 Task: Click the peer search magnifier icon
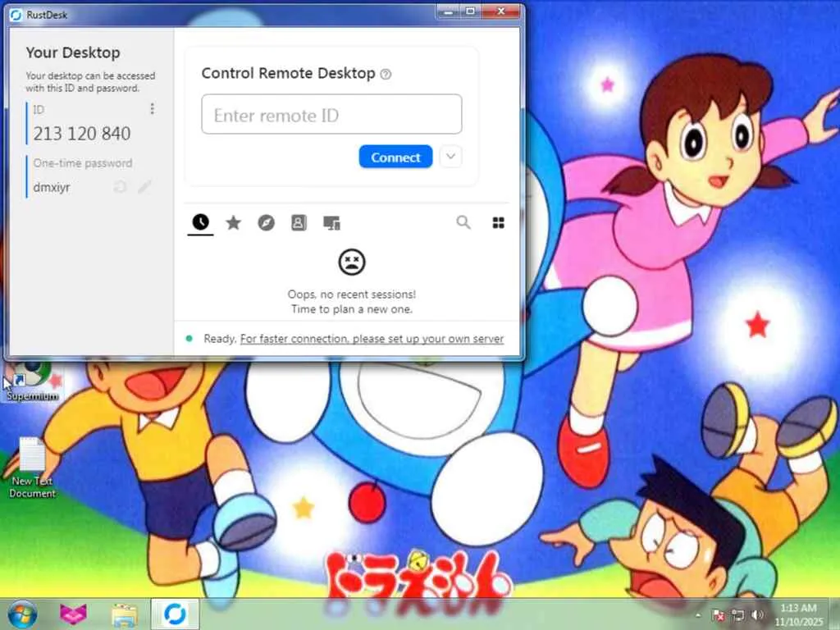463,222
